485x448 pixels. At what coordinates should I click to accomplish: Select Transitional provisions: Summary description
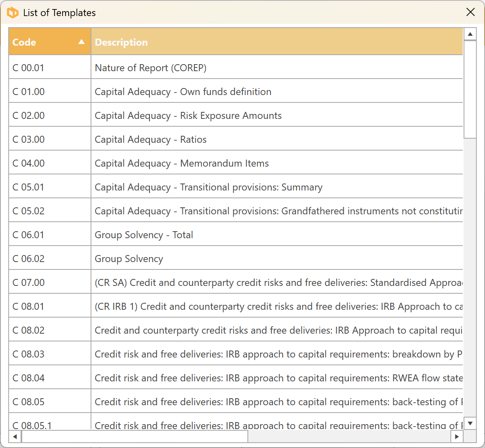click(x=277, y=187)
